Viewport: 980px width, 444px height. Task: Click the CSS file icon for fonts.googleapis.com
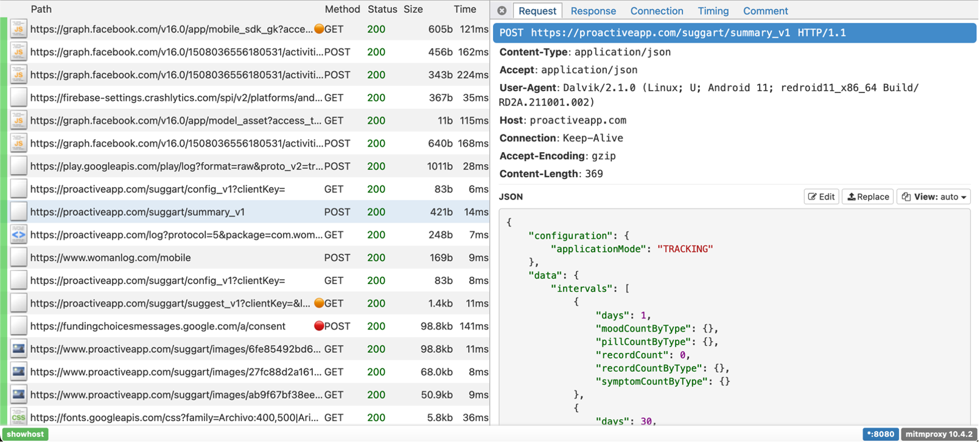click(19, 417)
